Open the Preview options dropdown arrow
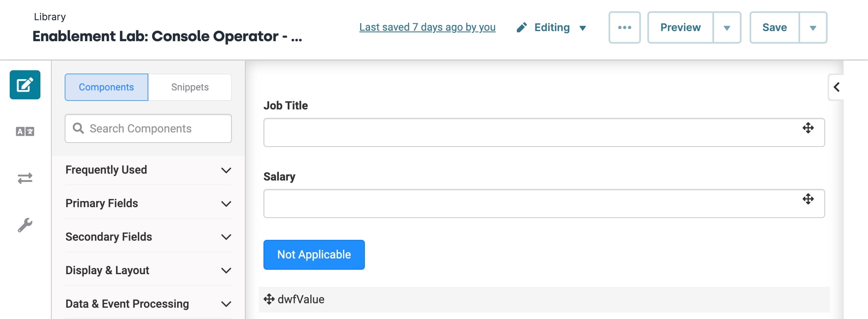868x319 pixels. click(727, 27)
